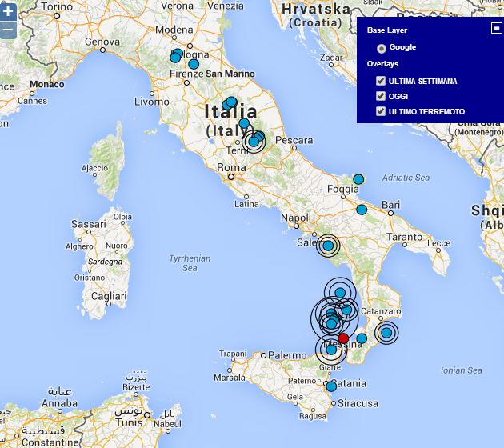Screen dimensions: 504x448
Task: Click the ringed marker west of Messina
Action: pos(331,350)
